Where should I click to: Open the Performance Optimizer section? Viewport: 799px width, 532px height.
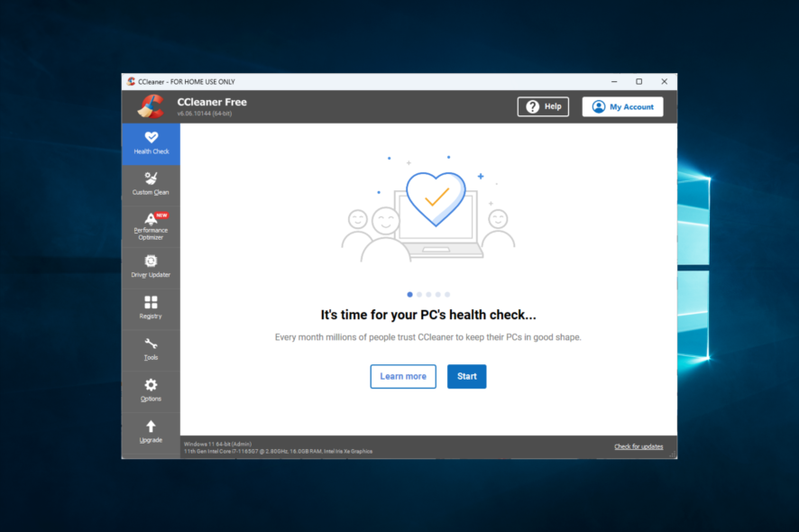(x=151, y=226)
